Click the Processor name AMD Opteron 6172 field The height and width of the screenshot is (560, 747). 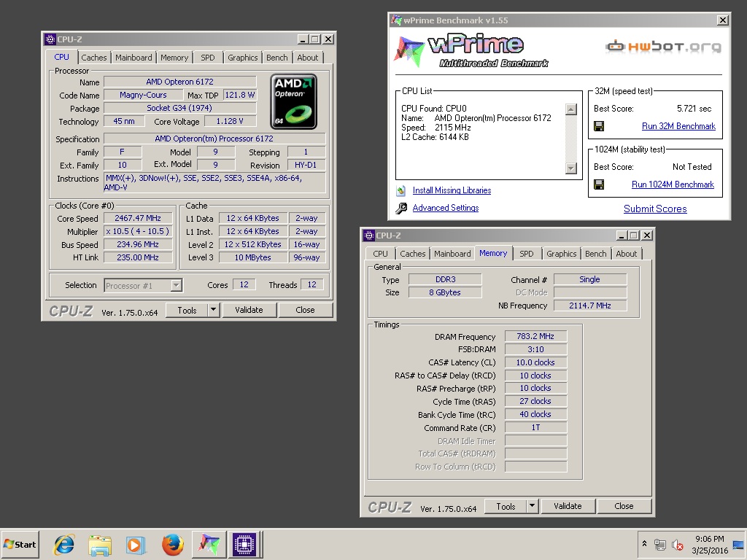[x=179, y=82]
